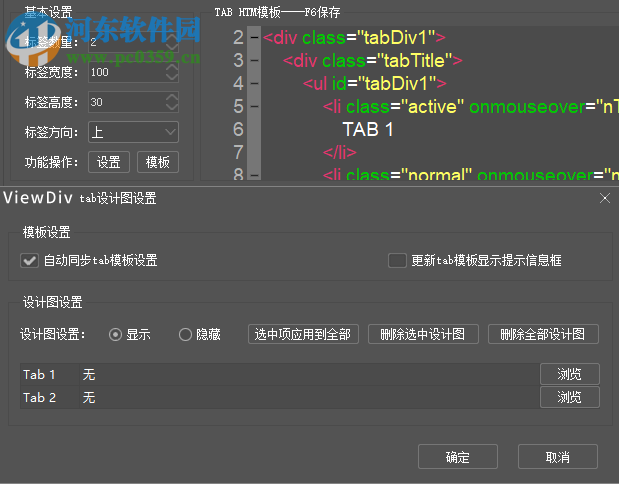Decrease 标签宽度 value with down arrow

[x=172, y=76]
